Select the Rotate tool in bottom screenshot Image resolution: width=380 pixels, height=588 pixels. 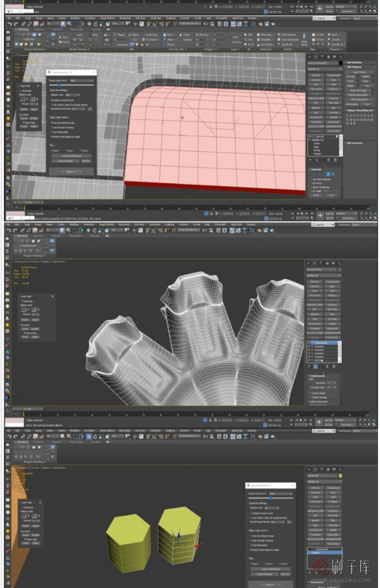click(95, 437)
